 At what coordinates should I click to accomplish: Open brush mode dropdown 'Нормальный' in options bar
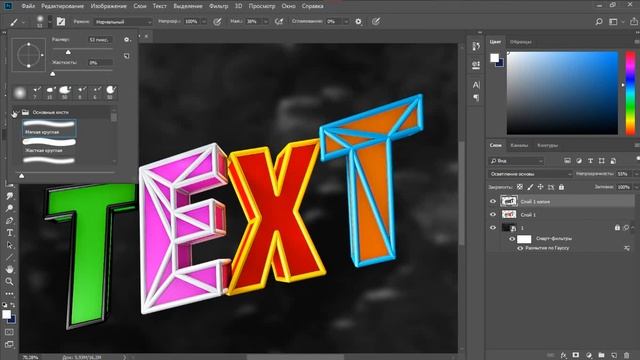[x=123, y=22]
